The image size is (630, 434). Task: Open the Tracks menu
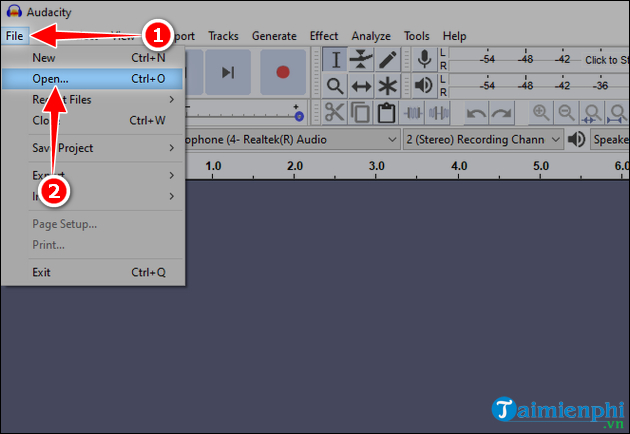pos(223,36)
